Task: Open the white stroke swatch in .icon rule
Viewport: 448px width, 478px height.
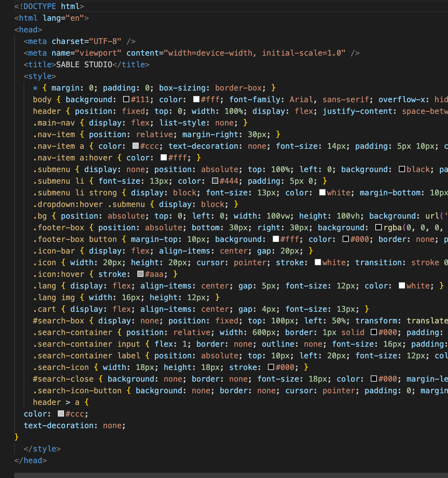Action: click(x=318, y=262)
